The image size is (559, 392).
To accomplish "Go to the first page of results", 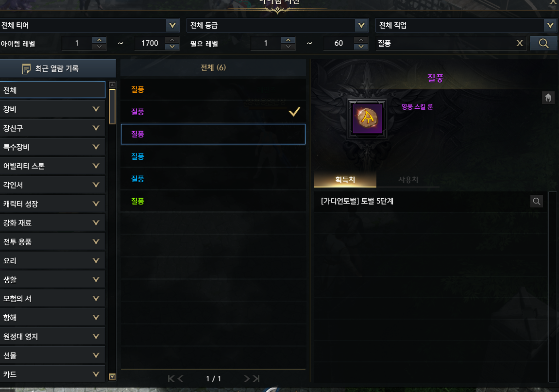I will 171,378.
